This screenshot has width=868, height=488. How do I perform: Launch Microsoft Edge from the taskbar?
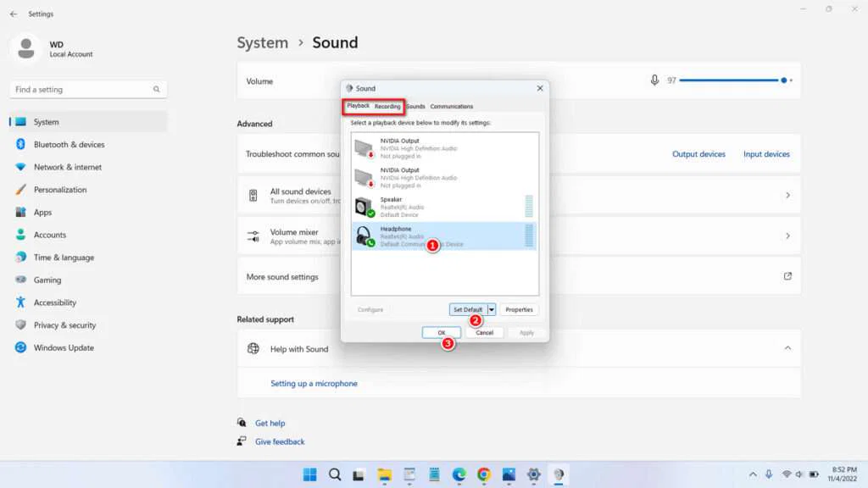[x=458, y=474]
